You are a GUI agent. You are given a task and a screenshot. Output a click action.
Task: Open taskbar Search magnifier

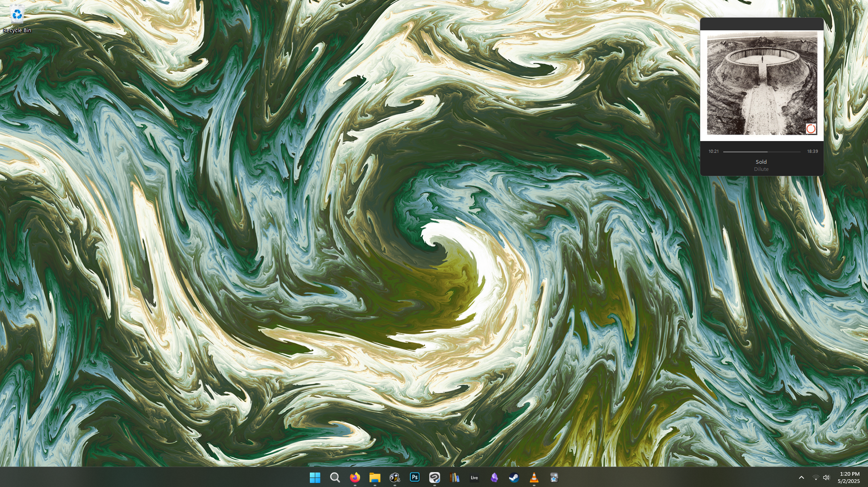coord(335,478)
